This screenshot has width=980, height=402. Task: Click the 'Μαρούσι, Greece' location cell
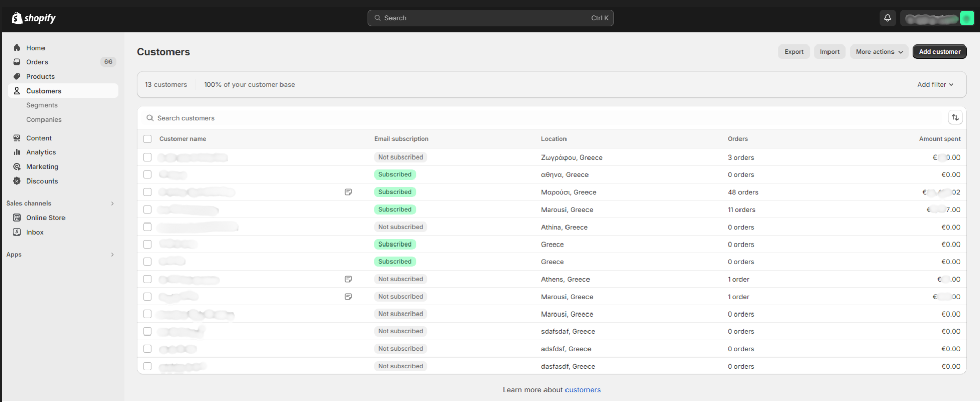coord(569,192)
